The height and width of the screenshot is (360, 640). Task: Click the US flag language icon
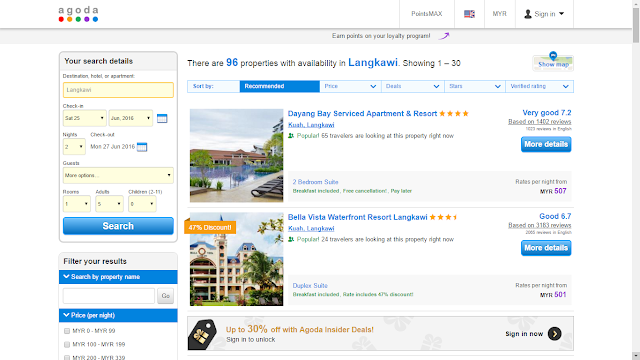[x=469, y=14]
